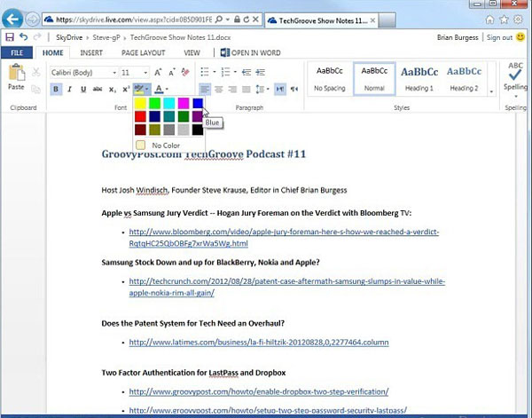Shrink font size with the smaller A icon
Screen dimensions: 532x418
[172, 72]
